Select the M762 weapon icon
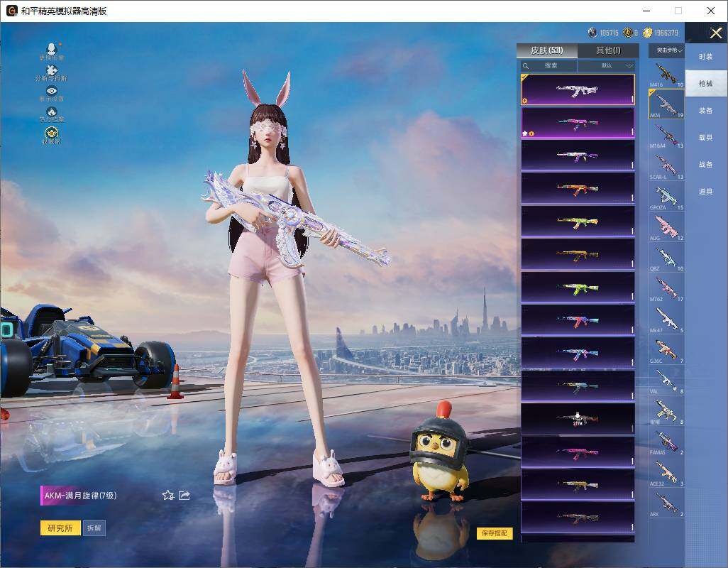728x568 pixels. [666, 289]
